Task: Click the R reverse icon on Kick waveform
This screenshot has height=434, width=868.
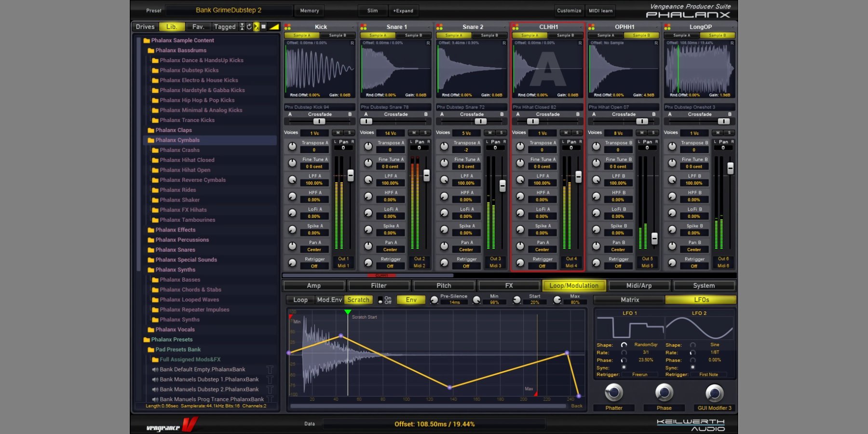Action: tap(352, 43)
